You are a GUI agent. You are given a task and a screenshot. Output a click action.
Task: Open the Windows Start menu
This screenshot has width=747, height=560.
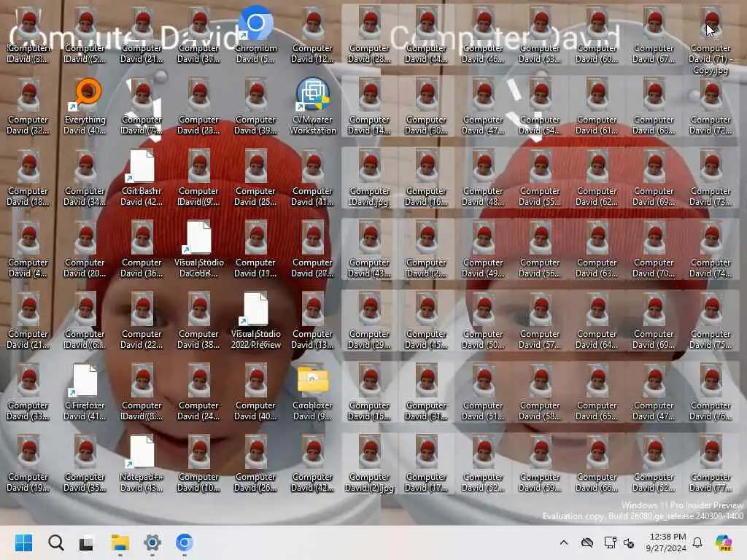(x=23, y=542)
